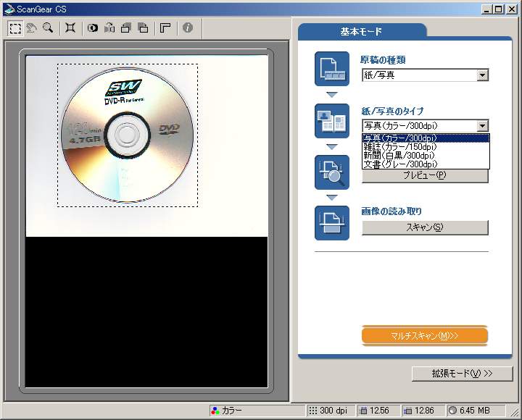Click the 300 dpi status text
522x420 pixels.
(333, 411)
